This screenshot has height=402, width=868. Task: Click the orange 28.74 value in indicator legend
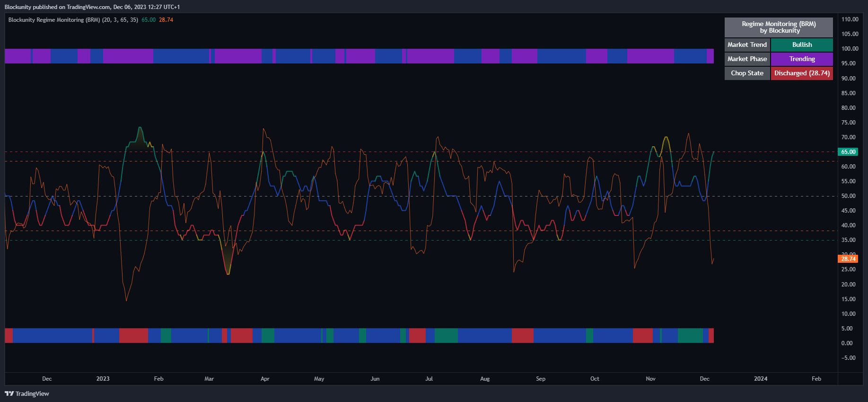pyautogui.click(x=166, y=20)
